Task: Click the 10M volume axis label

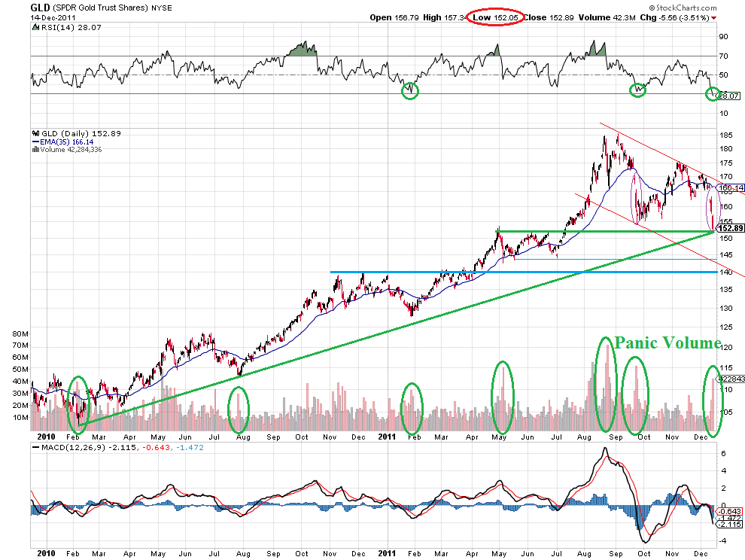Action: click(x=20, y=418)
